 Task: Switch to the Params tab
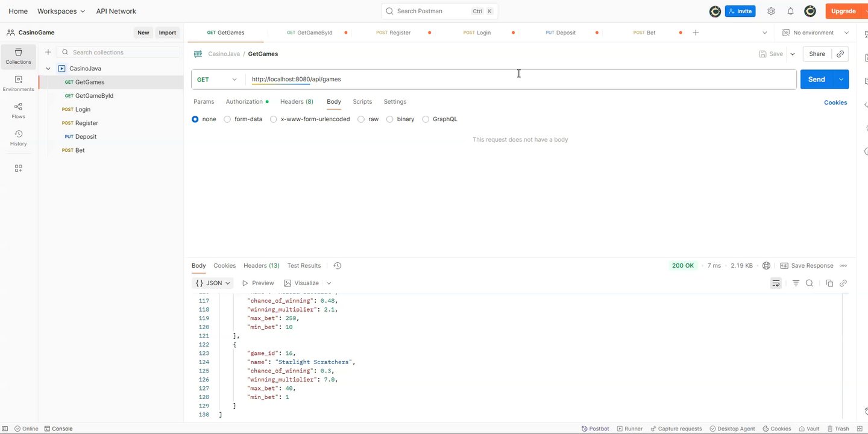tap(204, 102)
